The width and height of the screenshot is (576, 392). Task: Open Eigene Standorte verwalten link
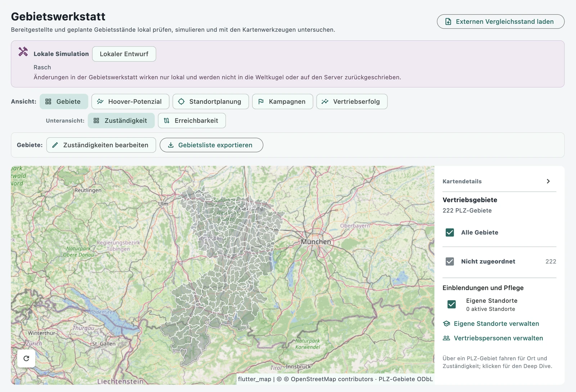coord(491,324)
